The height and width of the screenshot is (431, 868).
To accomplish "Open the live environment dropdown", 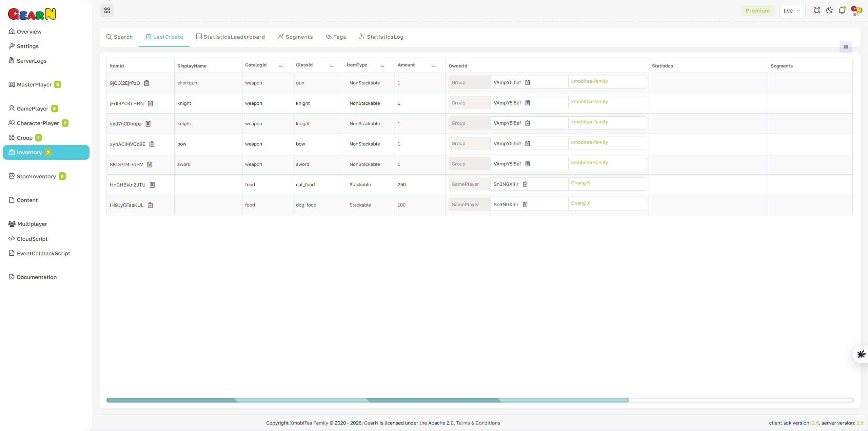I will [x=792, y=11].
